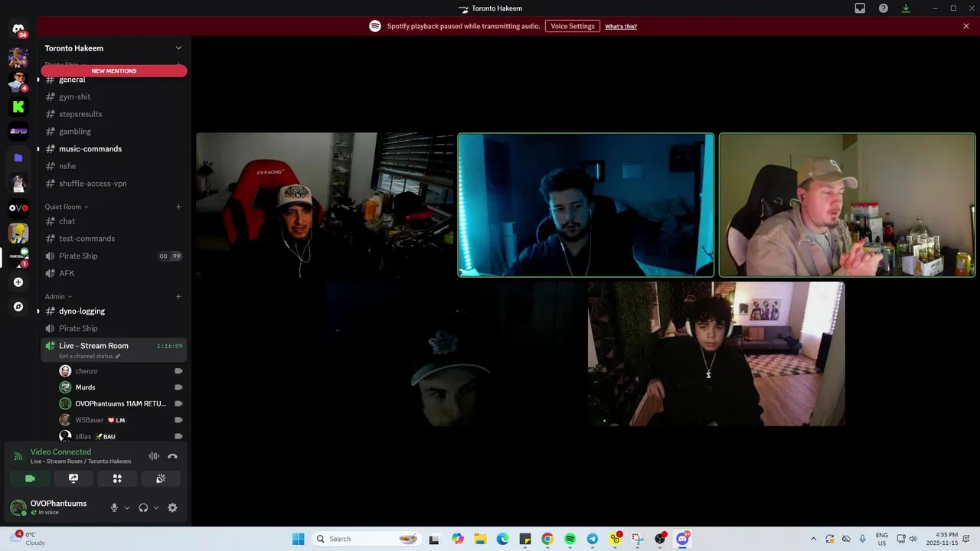
Task: Open the soundboard button
Action: [161, 478]
